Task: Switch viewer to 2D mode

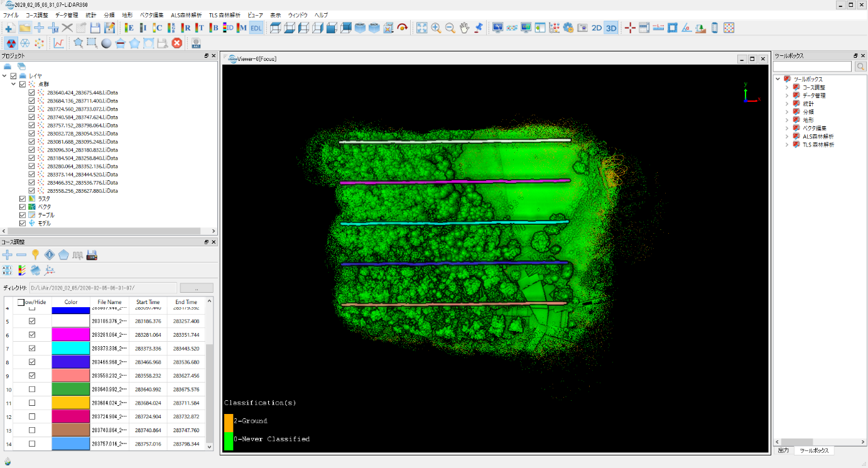Action: (597, 28)
